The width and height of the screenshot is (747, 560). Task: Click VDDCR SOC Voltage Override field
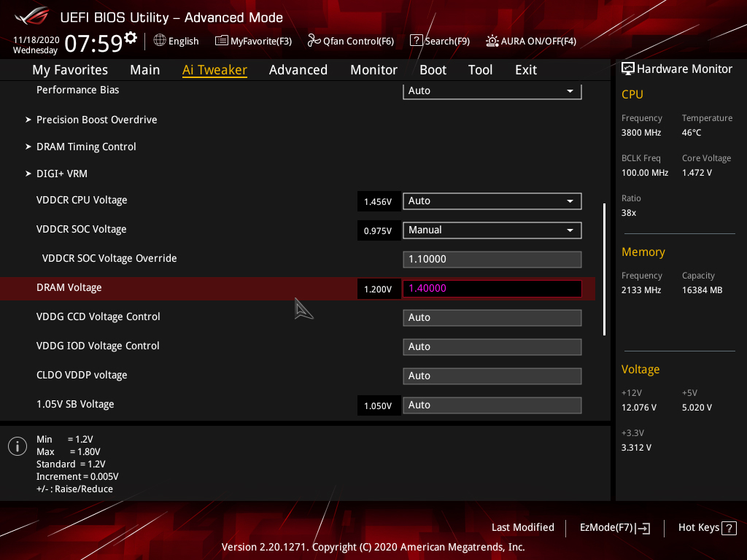pos(492,260)
